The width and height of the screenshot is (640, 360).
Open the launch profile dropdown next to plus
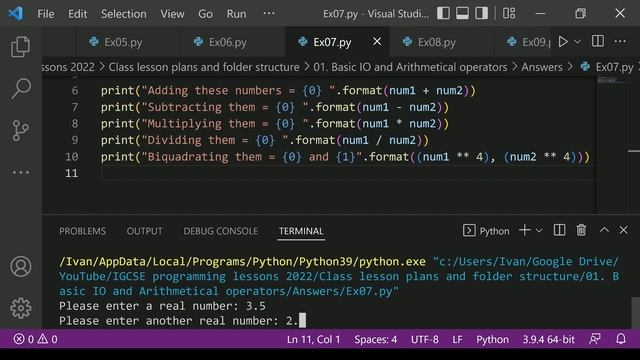539,231
